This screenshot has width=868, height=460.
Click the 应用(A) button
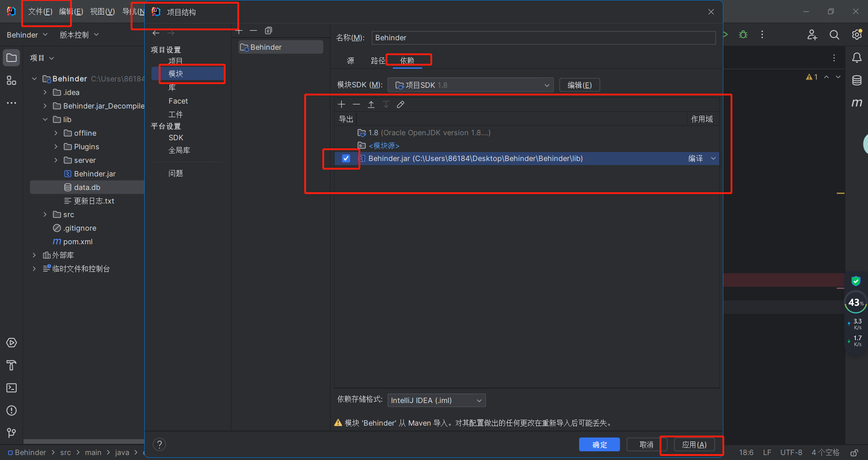tap(694, 445)
